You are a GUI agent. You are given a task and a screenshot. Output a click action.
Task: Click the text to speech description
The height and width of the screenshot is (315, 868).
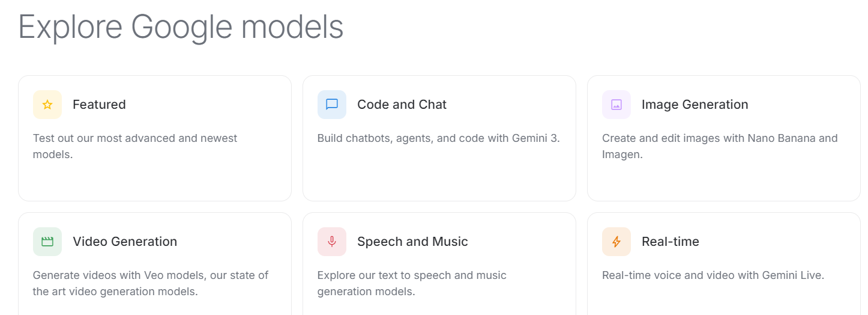click(x=412, y=283)
